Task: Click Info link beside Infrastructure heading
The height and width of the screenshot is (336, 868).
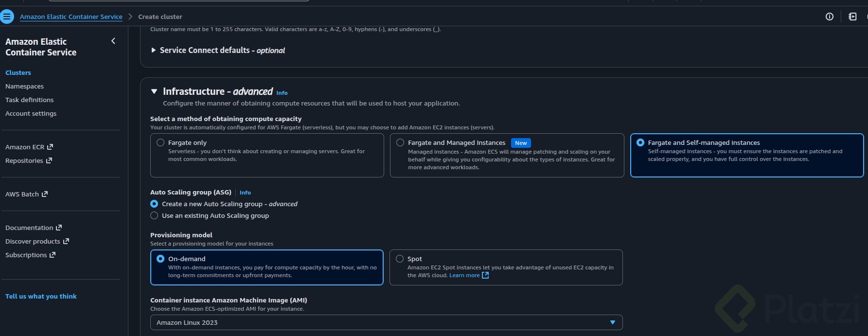Action: click(282, 93)
